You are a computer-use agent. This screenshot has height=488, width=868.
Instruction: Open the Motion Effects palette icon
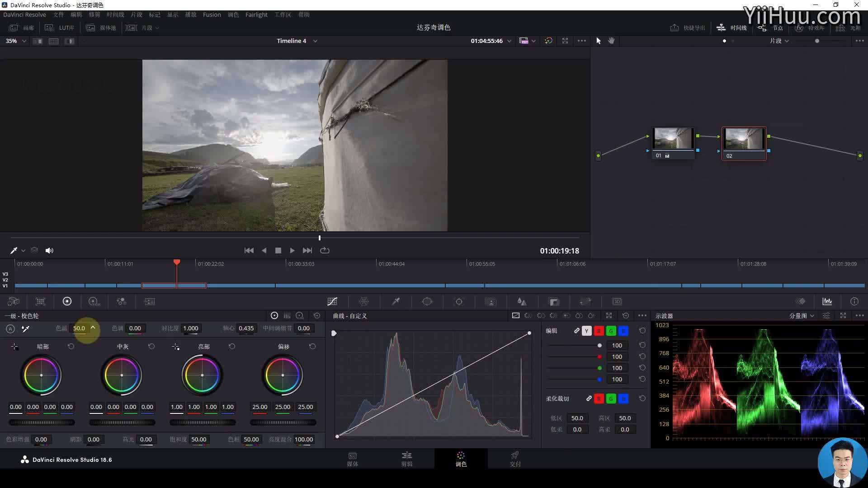point(149,301)
